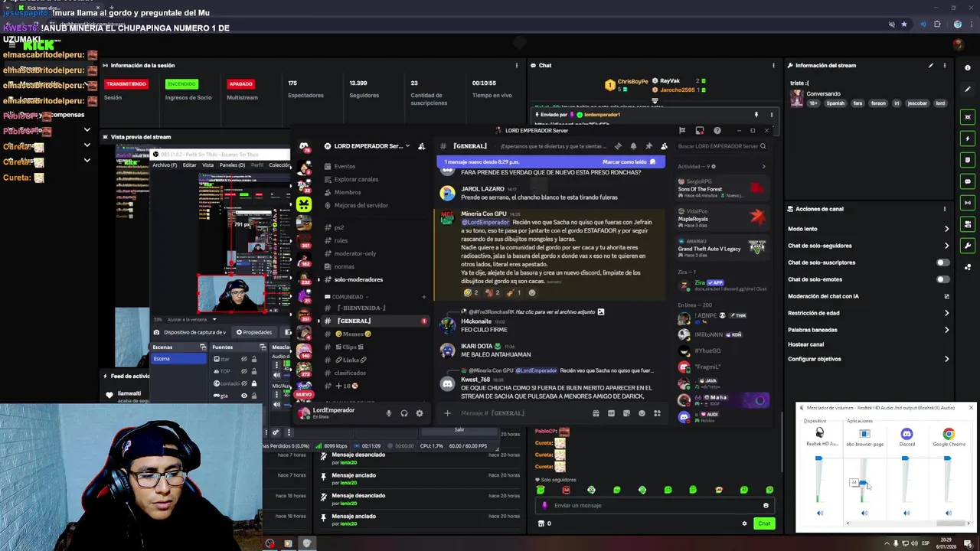Open OBS Editar menu
This screenshot has width=980, height=551.
[189, 165]
